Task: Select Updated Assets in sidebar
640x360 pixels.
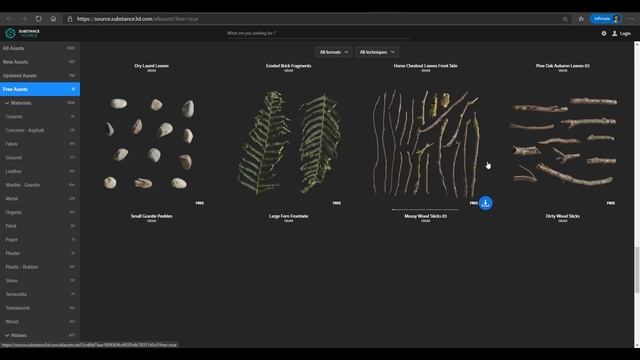Action: click(40, 76)
